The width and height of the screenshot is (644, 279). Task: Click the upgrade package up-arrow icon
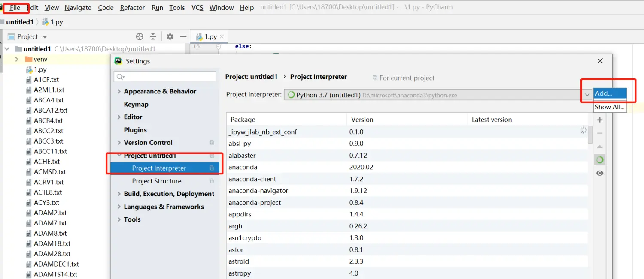[600, 147]
